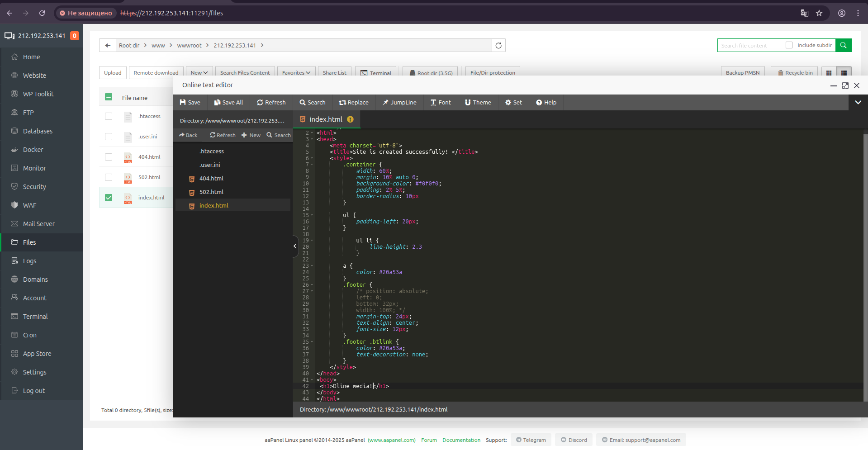Fold the body block at line 41
Image resolution: width=868 pixels, height=450 pixels.
tap(312, 380)
